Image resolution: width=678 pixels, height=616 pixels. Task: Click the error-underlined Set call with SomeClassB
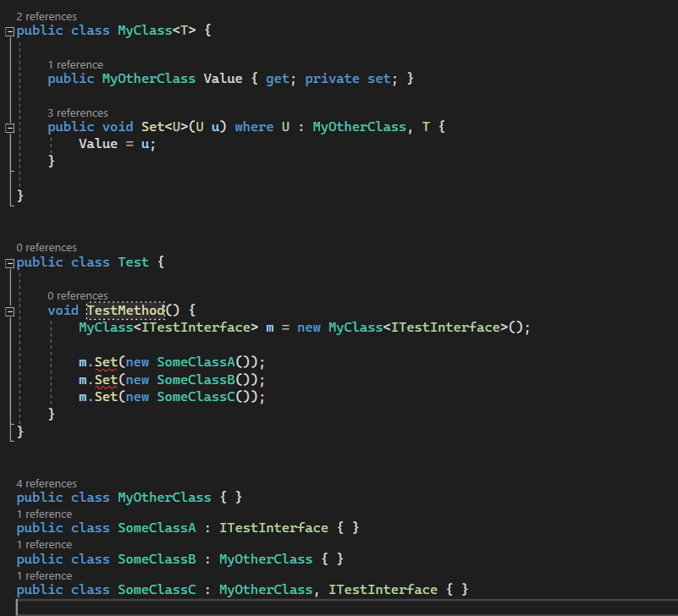pyautogui.click(x=106, y=380)
